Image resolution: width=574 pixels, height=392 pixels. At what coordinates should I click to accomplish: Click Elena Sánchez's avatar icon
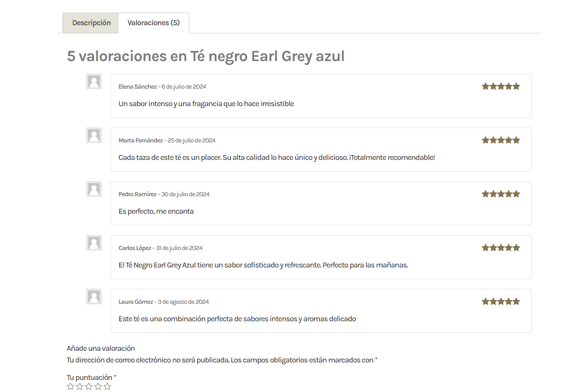pos(93,81)
